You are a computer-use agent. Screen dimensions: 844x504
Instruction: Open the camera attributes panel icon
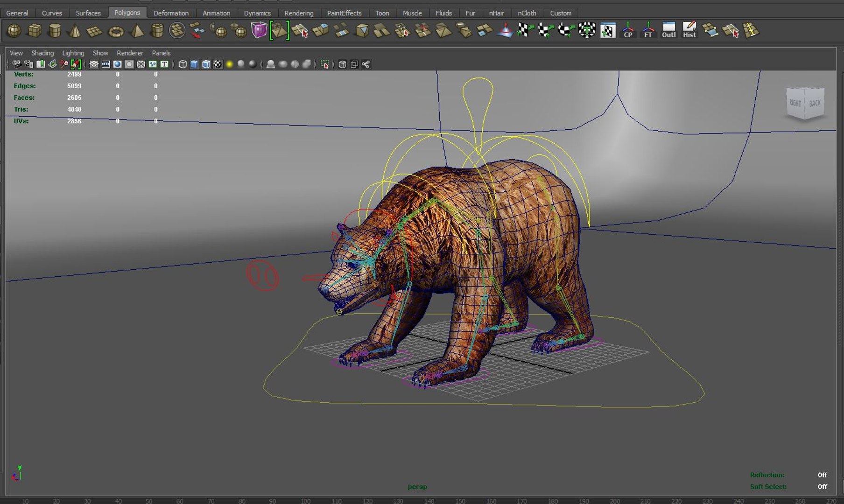point(29,64)
